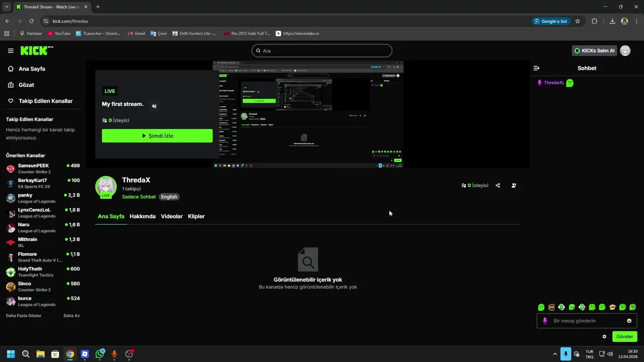Open Chrome apps grid icon
644x362 pixels.
point(7,33)
